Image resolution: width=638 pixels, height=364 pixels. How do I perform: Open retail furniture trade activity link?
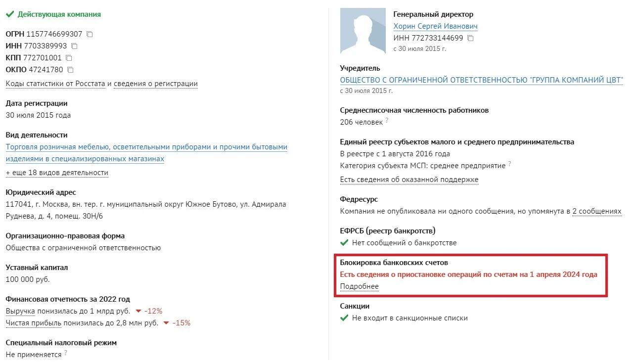146,153
